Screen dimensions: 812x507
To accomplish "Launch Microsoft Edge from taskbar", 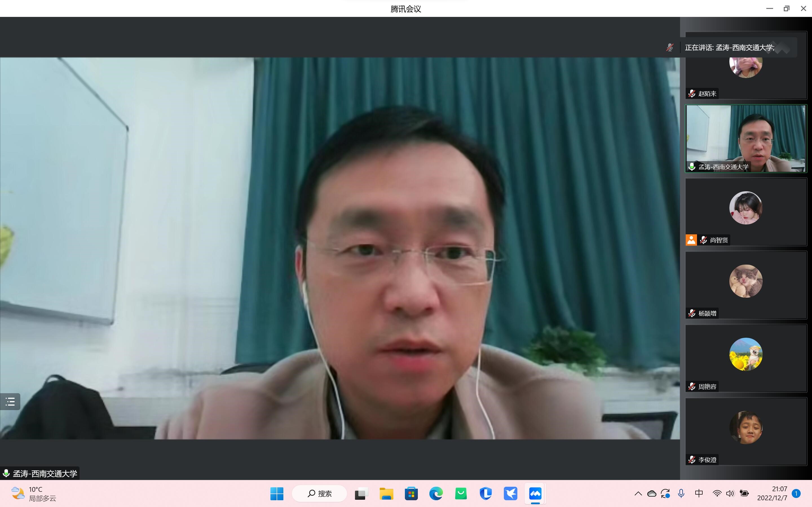I will 436,493.
